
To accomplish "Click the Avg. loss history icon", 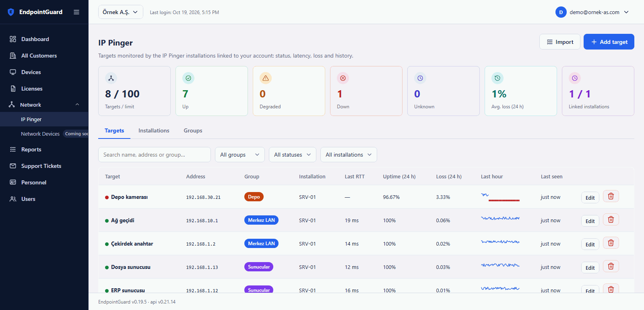I will [497, 78].
